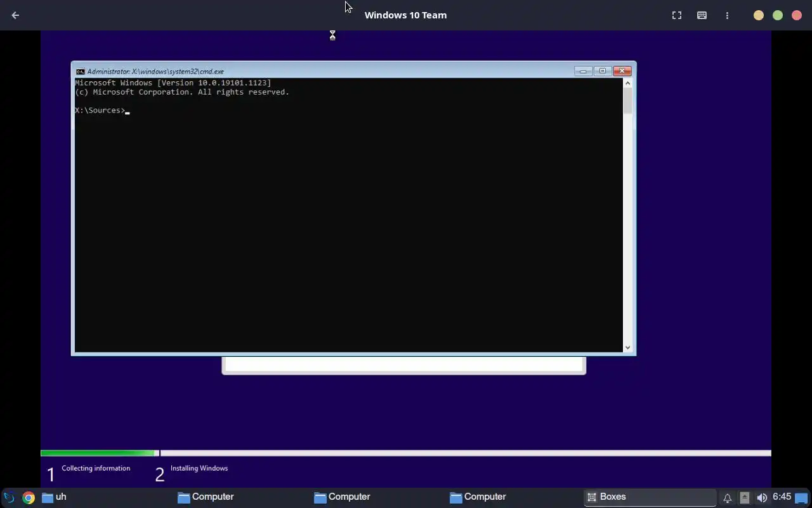Open the three-dot Boxes menu
This screenshot has width=812, height=508.
pos(727,15)
